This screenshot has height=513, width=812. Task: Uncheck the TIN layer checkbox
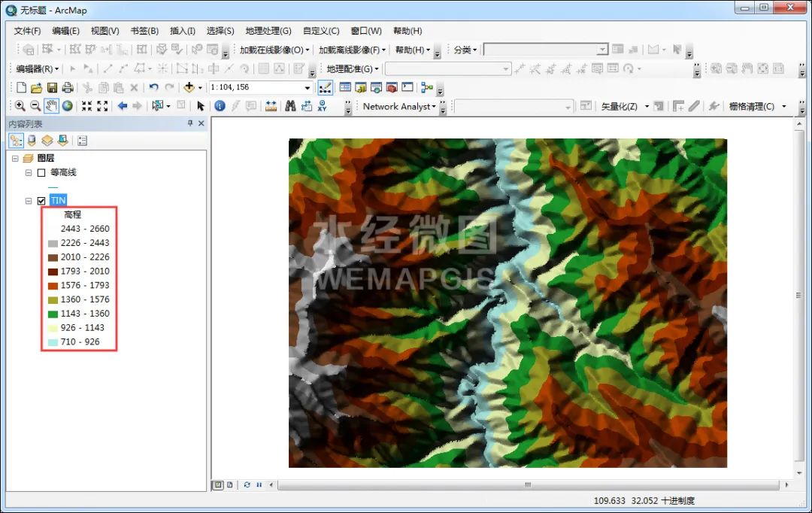point(41,201)
